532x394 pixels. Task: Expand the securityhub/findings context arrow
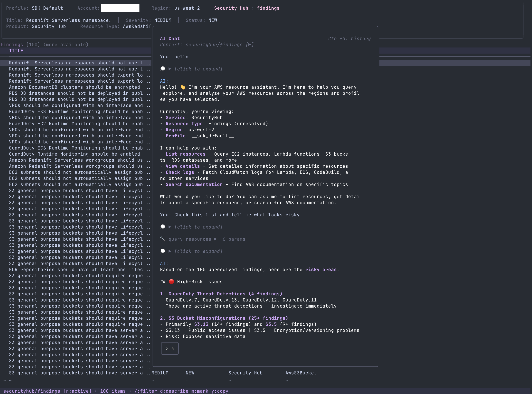pos(249,44)
